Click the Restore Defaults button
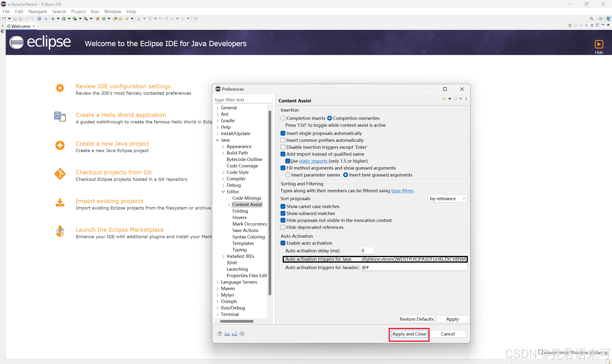Image resolution: width=612 pixels, height=364 pixels. [x=417, y=319]
